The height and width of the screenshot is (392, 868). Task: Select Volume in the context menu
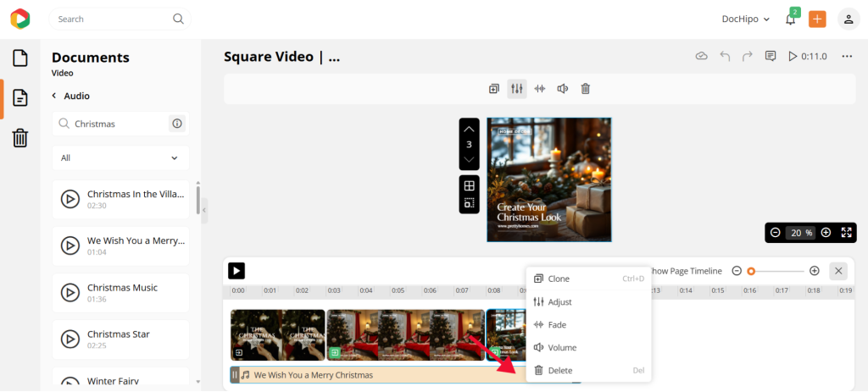pos(588,348)
